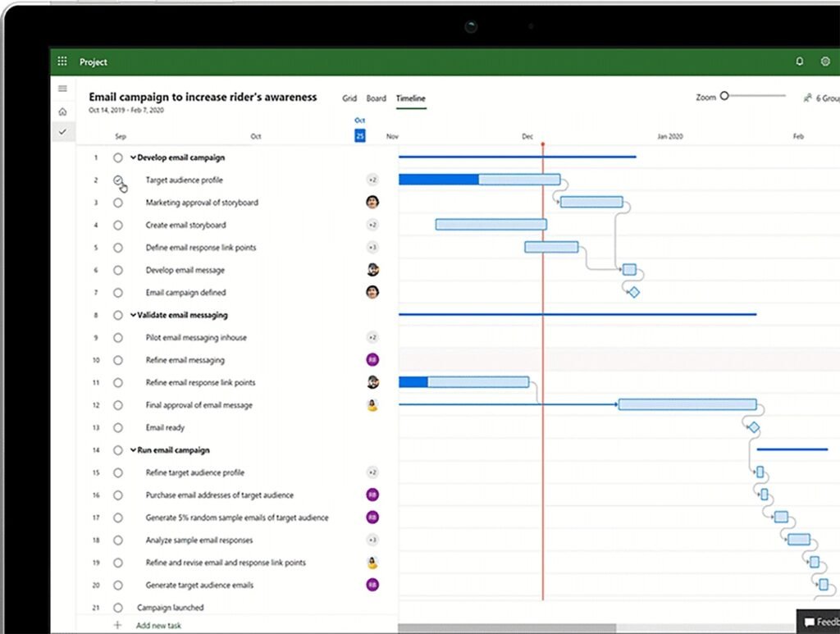Complete the Email ready task circle

[118, 427]
